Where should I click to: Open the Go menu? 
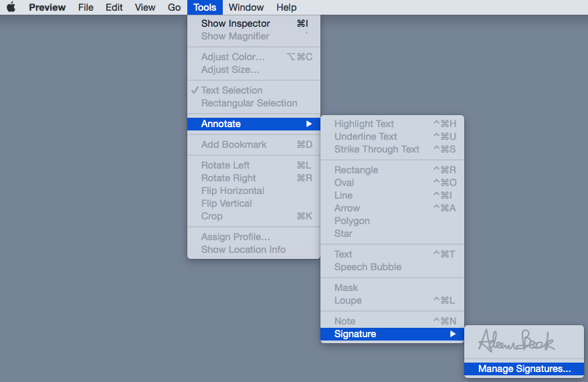[x=175, y=7]
